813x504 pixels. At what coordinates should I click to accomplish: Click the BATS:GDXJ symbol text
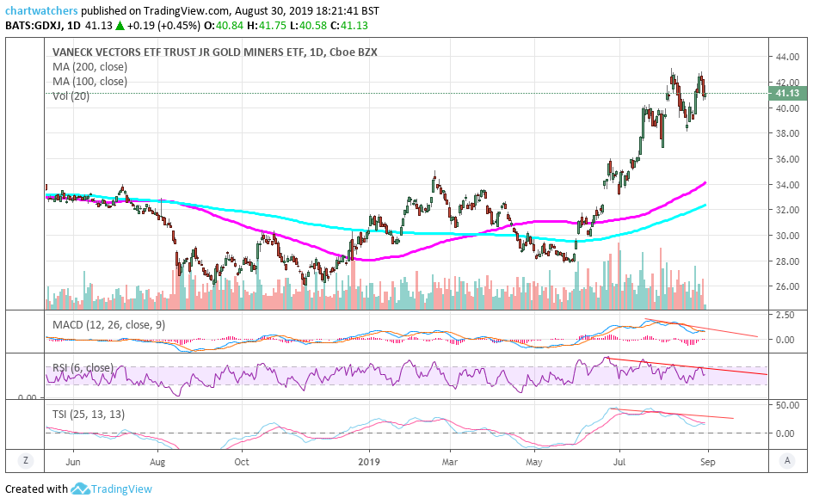34,26
